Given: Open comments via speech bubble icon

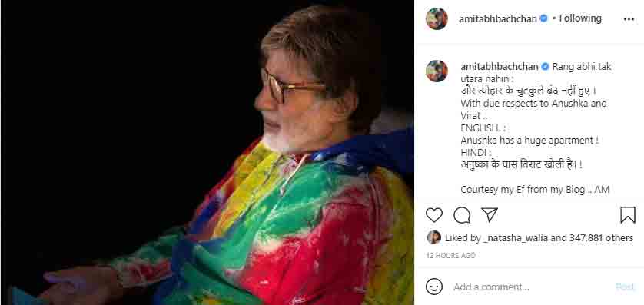Looking at the screenshot, I should (x=462, y=215).
